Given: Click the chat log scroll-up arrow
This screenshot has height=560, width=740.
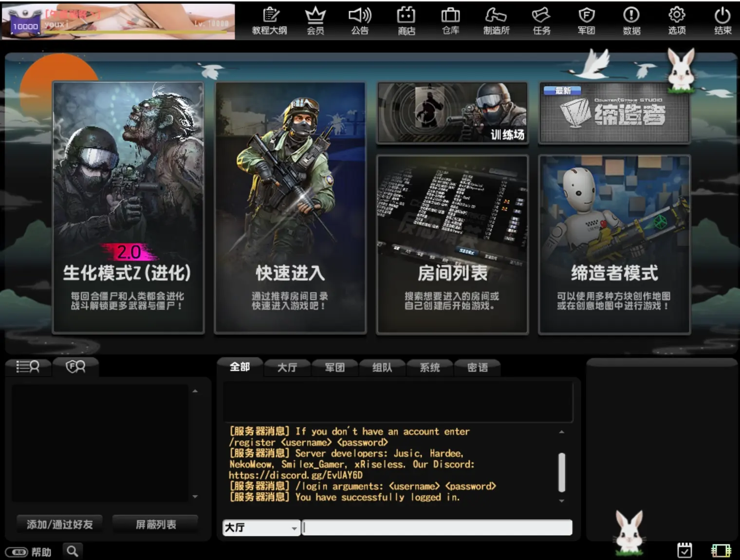Looking at the screenshot, I should 562,432.
